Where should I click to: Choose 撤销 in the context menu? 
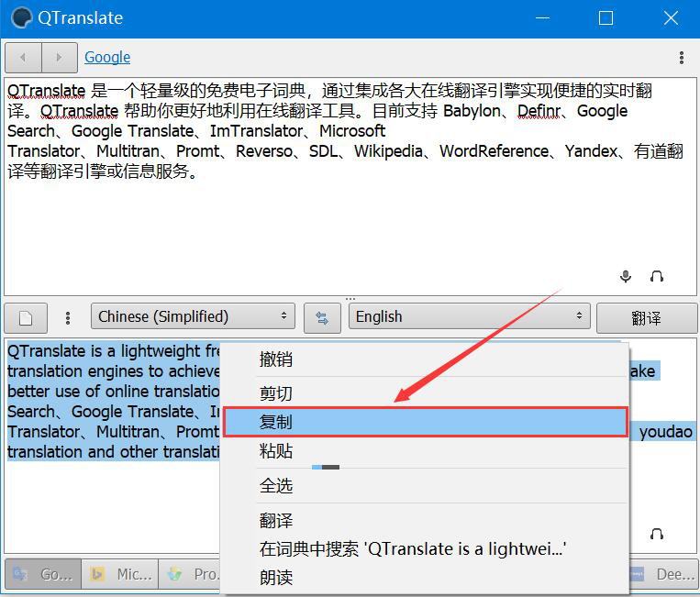pyautogui.click(x=426, y=359)
